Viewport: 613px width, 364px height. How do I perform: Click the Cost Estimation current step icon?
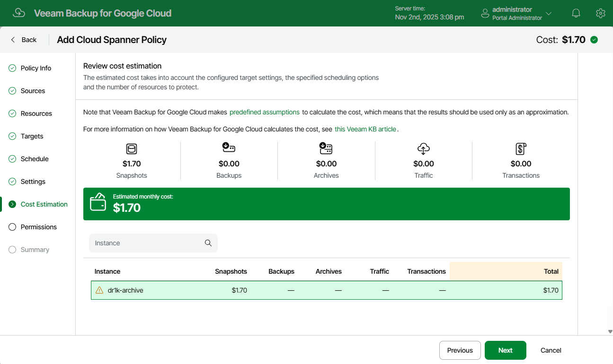12,204
